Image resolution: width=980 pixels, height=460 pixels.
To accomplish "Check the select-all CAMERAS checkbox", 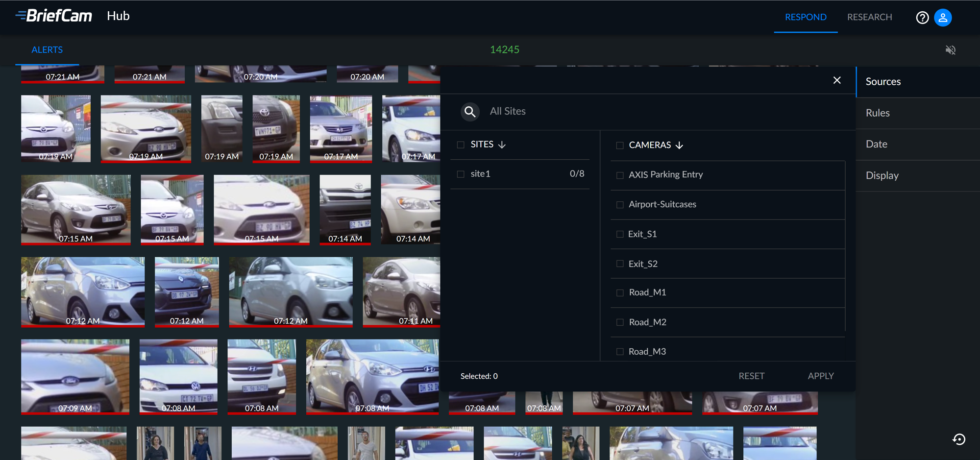I will tap(620, 145).
